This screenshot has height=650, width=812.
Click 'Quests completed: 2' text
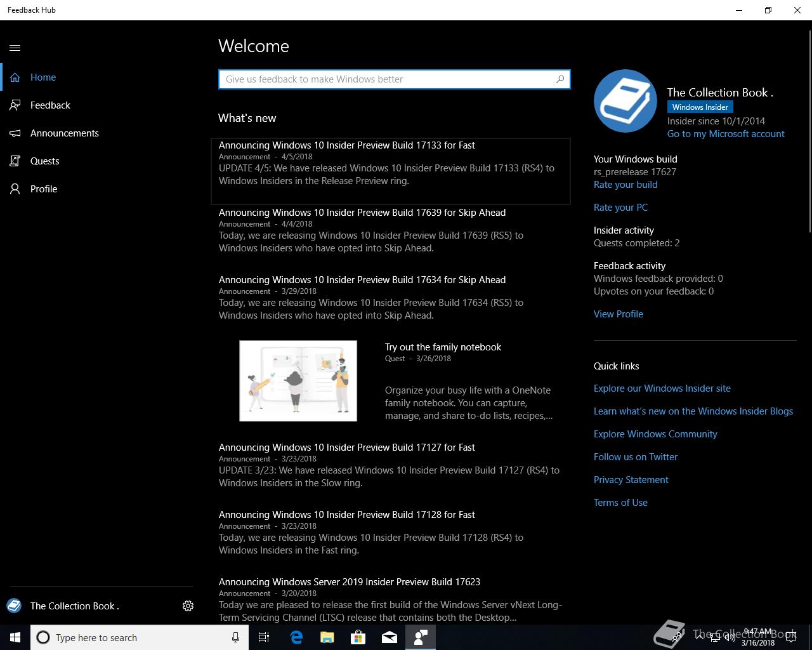[x=637, y=243]
